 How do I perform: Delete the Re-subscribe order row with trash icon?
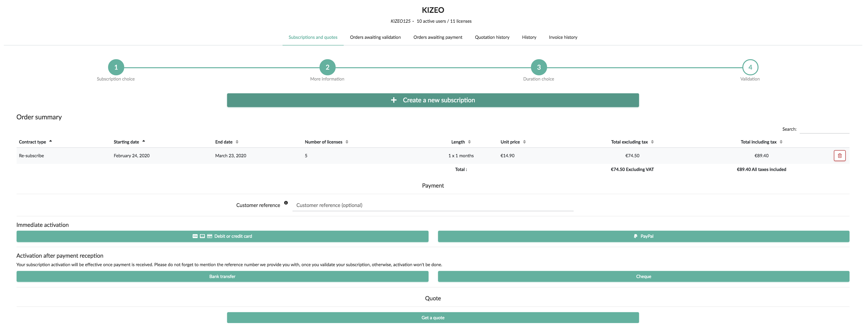[839, 156]
